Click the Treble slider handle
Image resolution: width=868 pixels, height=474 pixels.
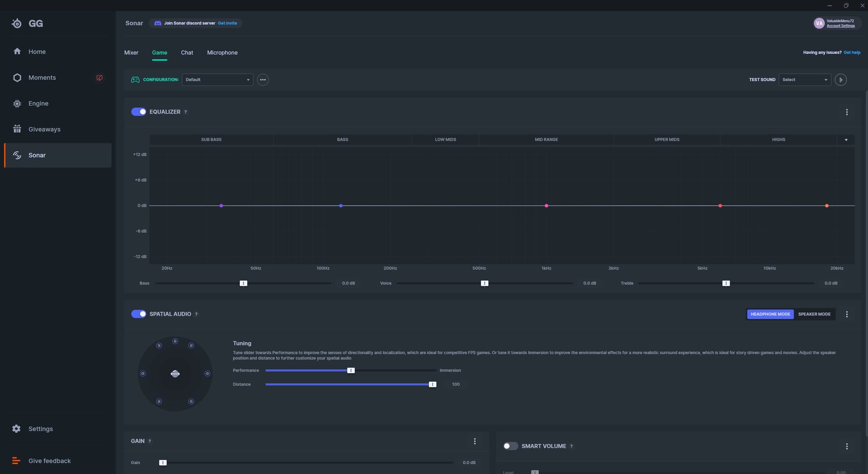(726, 283)
